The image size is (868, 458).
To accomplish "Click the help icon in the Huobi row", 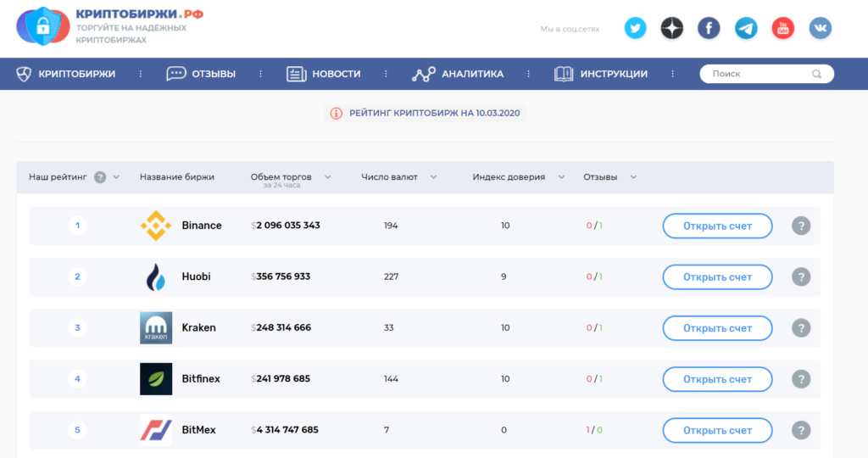I will (801, 276).
